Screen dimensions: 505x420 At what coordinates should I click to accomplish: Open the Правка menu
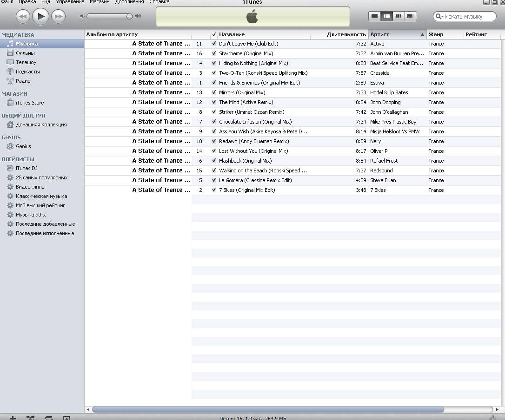(x=27, y=2)
